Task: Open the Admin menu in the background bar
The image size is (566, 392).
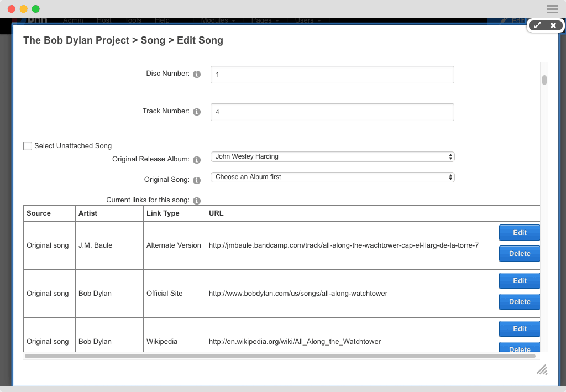Action: click(73, 20)
